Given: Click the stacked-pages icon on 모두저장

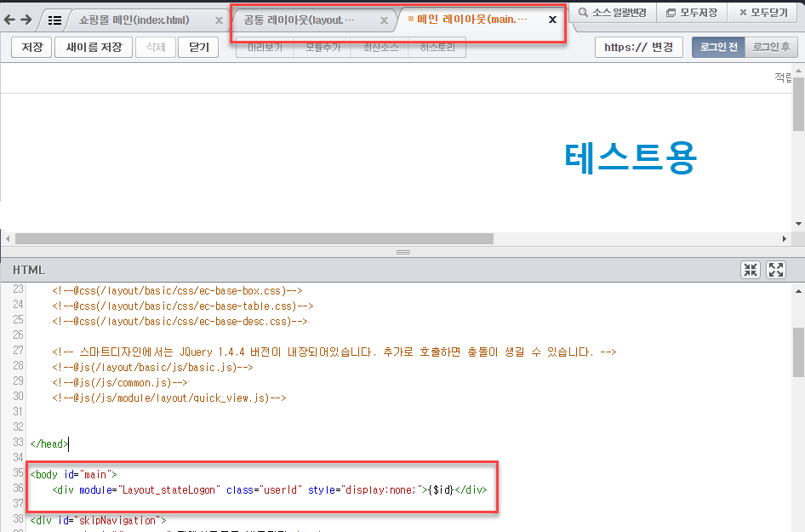Looking at the screenshot, I should [x=671, y=12].
